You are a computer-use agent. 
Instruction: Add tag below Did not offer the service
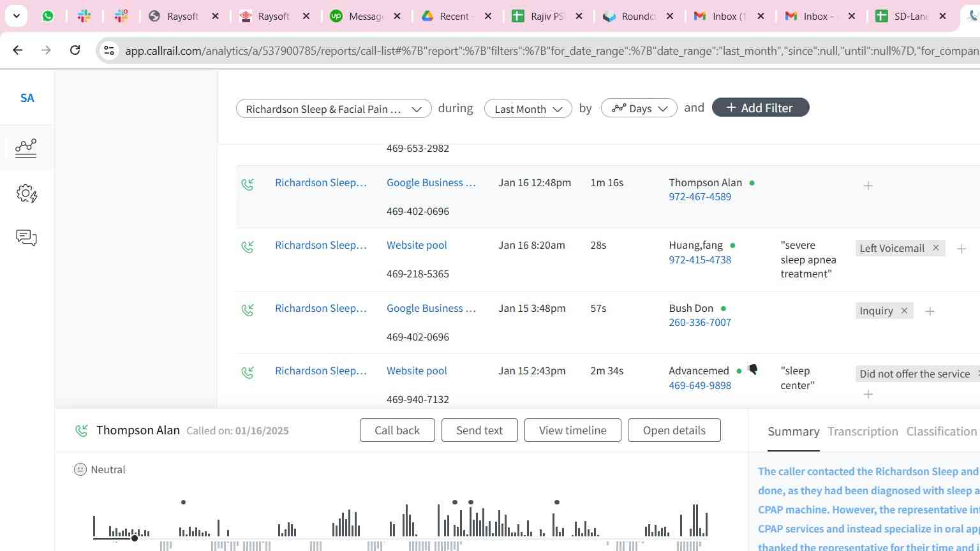[868, 394]
